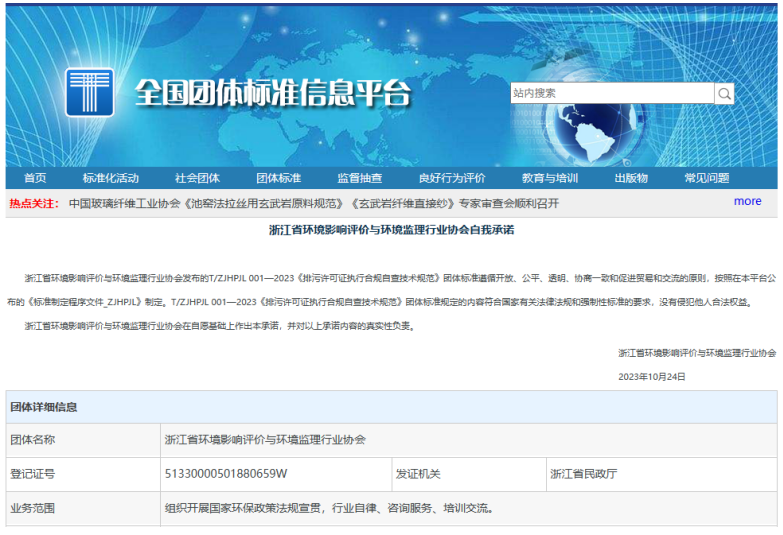
Task: Click the 浙江省民政厅 cell
Action: coord(662,474)
